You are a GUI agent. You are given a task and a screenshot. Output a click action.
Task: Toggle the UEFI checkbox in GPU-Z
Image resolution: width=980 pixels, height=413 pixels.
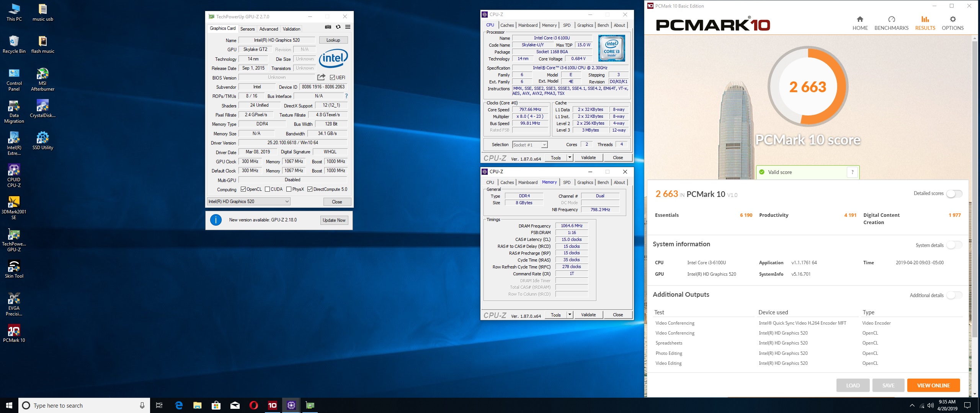coord(332,78)
